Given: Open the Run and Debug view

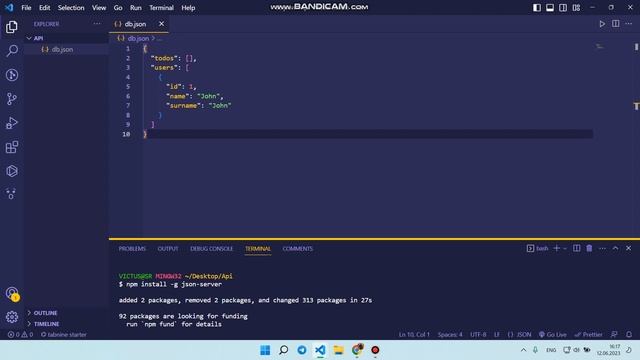Looking at the screenshot, I should pyautogui.click(x=12, y=123).
